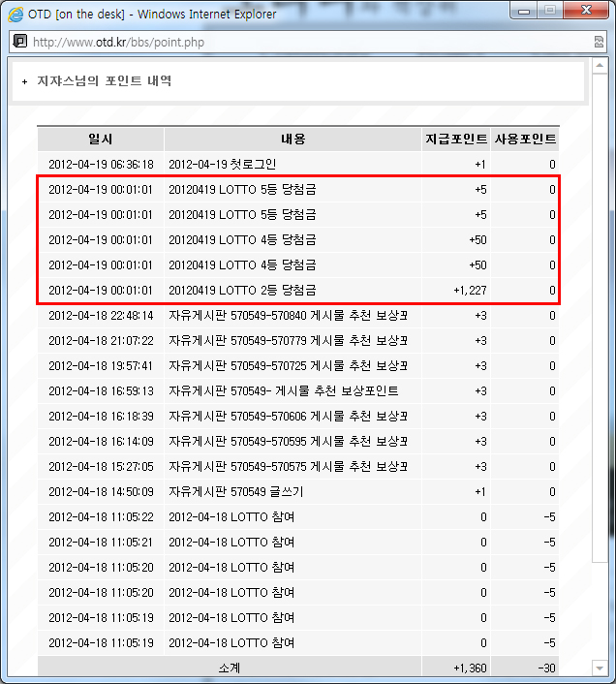Click the page icon beside the address URL
616x684 pixels.
[20, 42]
